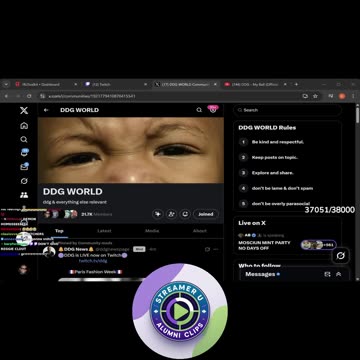This screenshot has height=360, width=360.
Task: Click the account avatar at sidebar bottom
Action: coord(23,269)
